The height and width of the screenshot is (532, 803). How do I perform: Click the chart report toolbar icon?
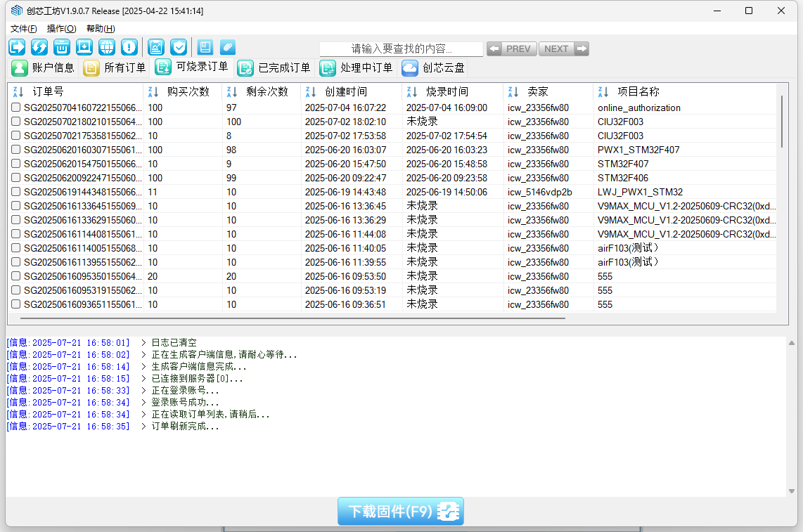pyautogui.click(x=156, y=47)
